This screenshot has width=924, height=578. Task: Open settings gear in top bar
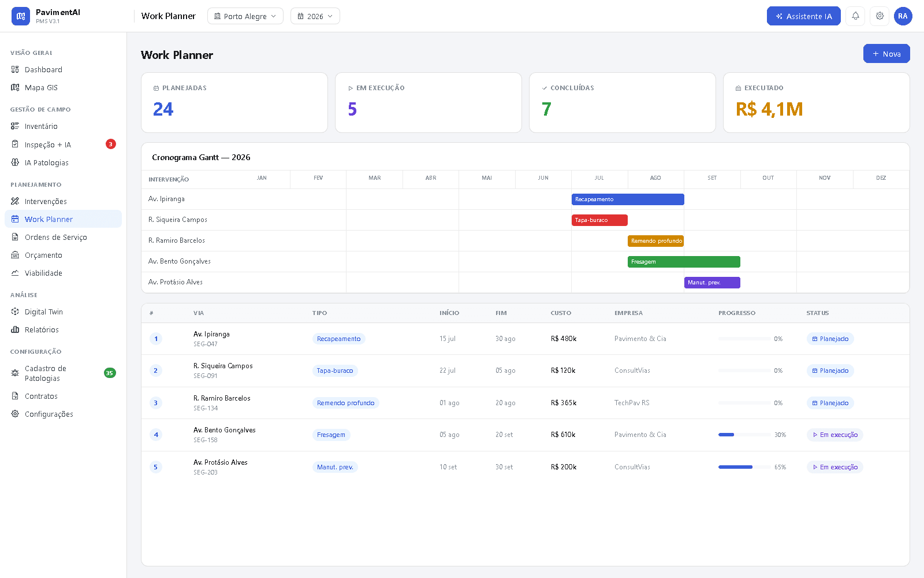(880, 16)
